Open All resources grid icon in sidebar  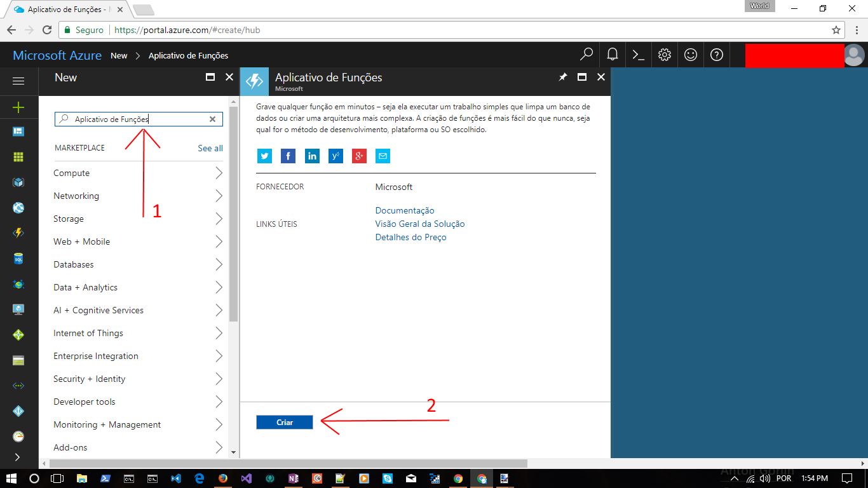18,157
